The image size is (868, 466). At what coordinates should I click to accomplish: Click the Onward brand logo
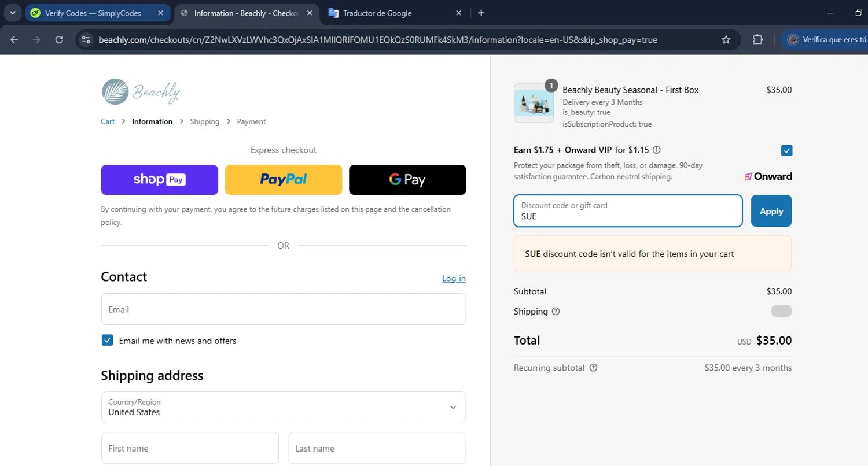pyautogui.click(x=768, y=176)
